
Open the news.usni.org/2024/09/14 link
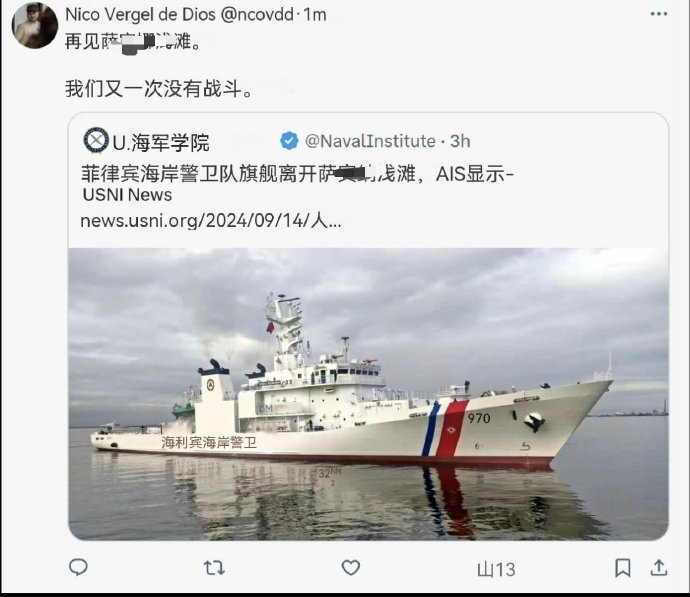tap(211, 220)
